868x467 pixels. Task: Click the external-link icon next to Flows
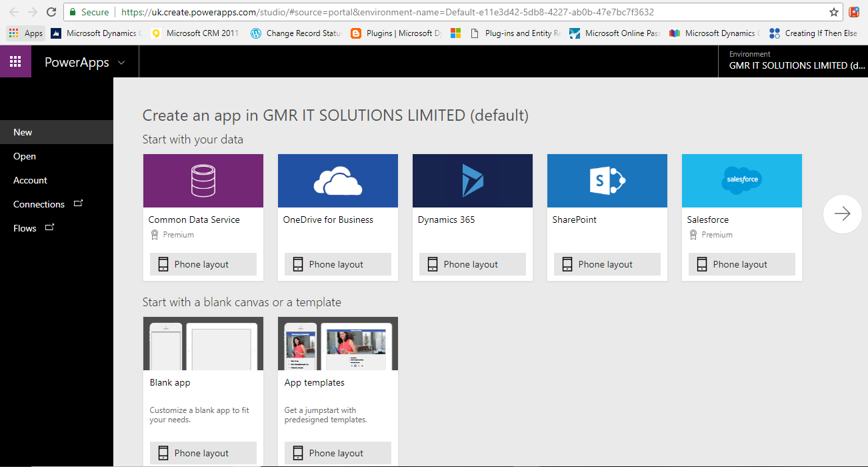pos(49,227)
